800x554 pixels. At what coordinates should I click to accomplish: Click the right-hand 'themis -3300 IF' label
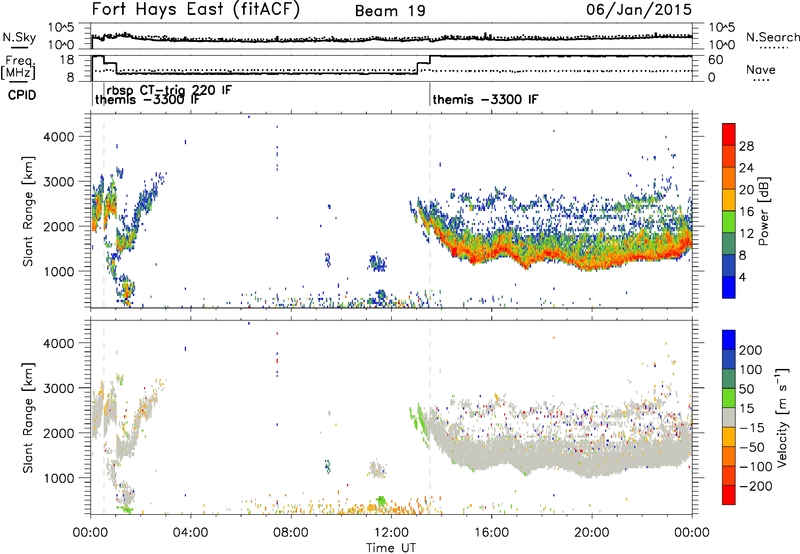(485, 99)
